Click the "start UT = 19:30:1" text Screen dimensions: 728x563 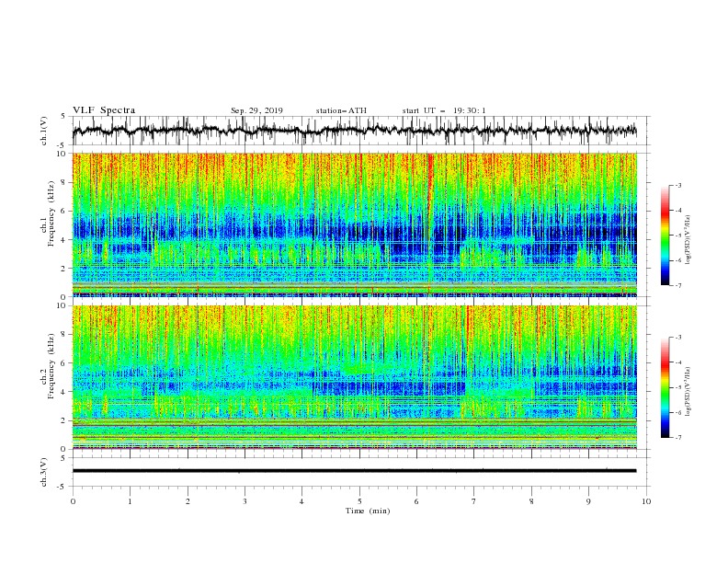(444, 110)
